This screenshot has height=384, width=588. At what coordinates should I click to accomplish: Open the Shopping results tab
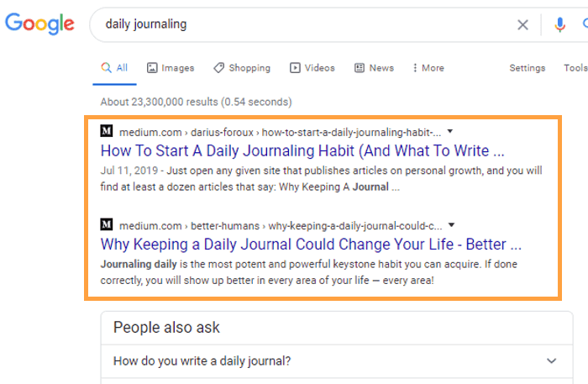[241, 68]
